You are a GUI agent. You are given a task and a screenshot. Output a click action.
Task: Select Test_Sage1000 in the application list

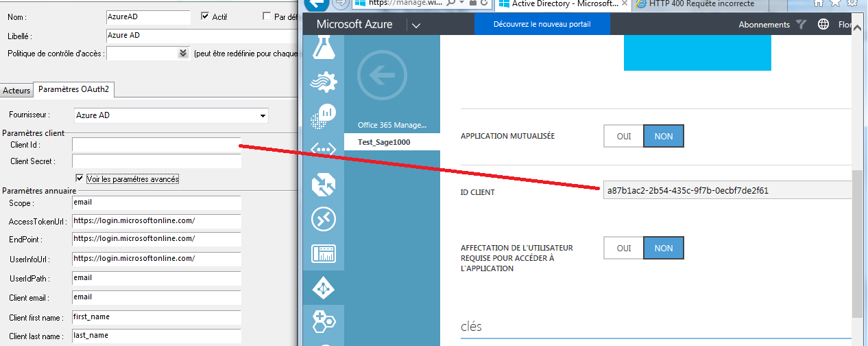[392, 141]
